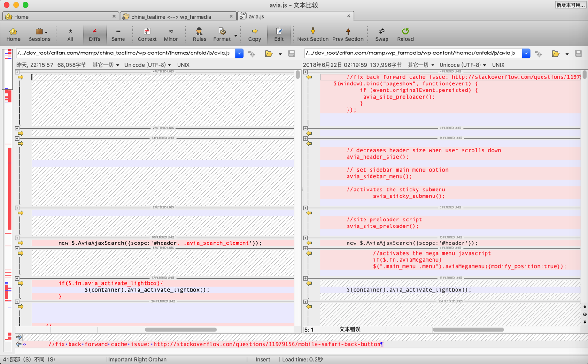Click the Swap sides icon
Viewport: 588px width, 364px height.
pos(381,34)
